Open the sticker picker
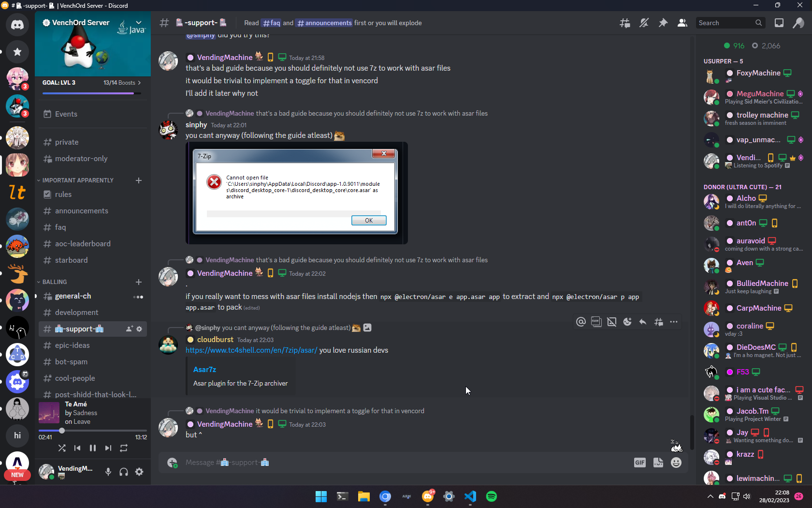Image resolution: width=812 pixels, height=508 pixels. [658, 463]
